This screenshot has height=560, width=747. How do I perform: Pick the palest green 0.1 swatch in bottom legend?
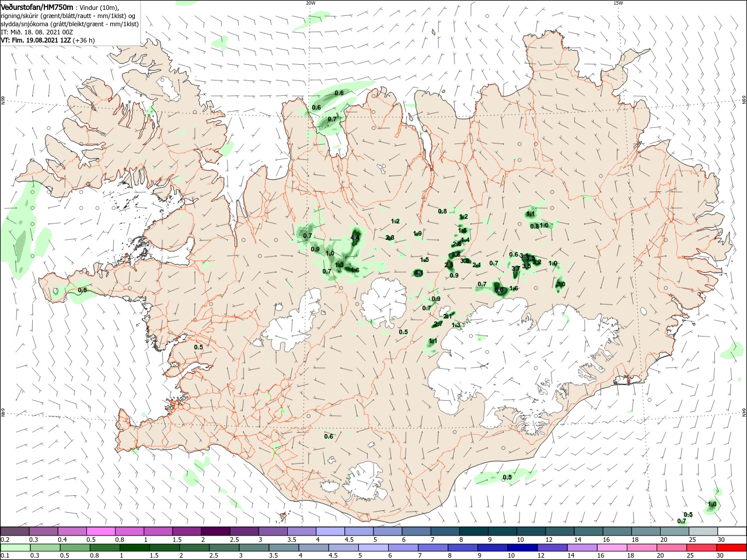coord(15,548)
